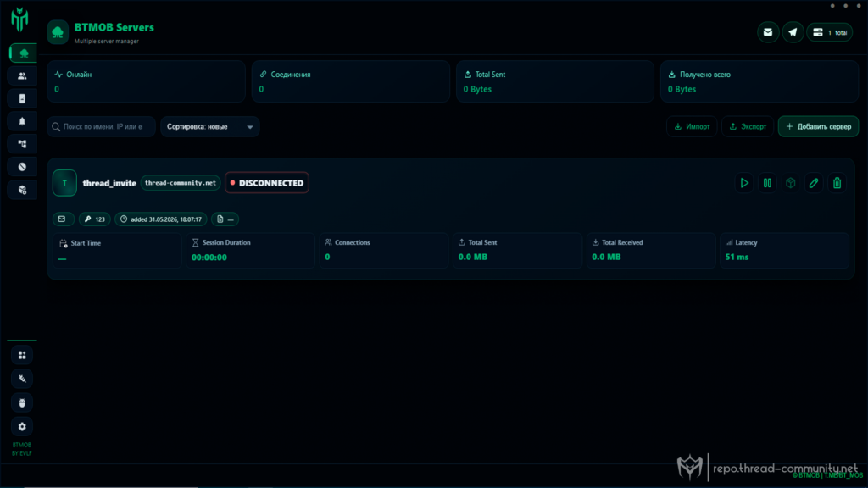Pause the thread_invite server

pos(767,183)
